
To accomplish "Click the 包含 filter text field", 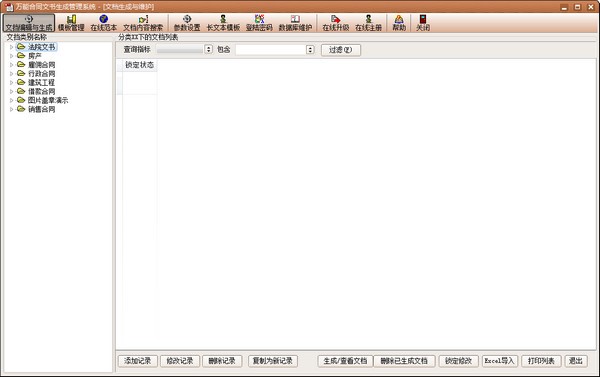I will click(271, 49).
